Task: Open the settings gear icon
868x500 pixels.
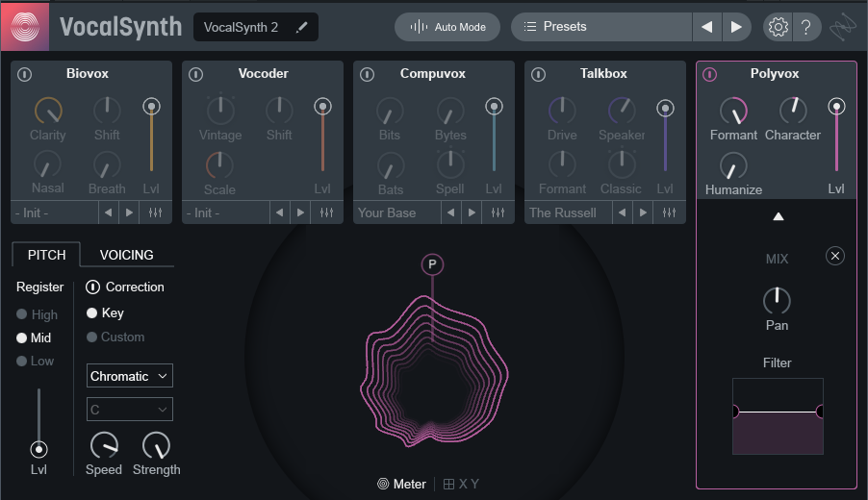Action: coord(778,27)
